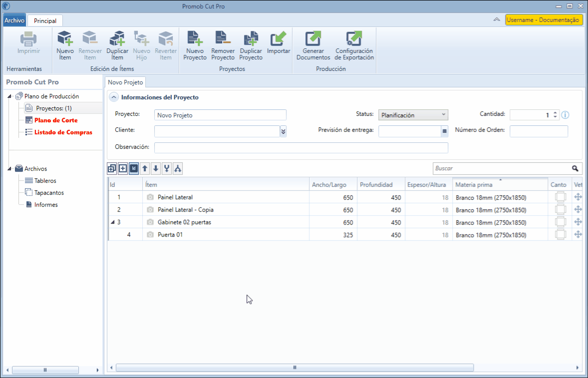Open Configuración de Exportación
The image size is (588, 378).
(354, 45)
